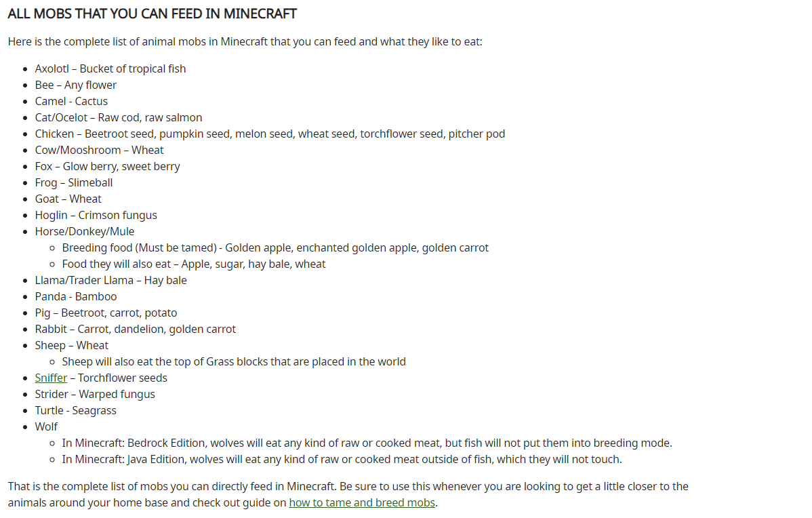Click the "Strider – Warped fungus" entry
812x518 pixels.
coord(95,395)
